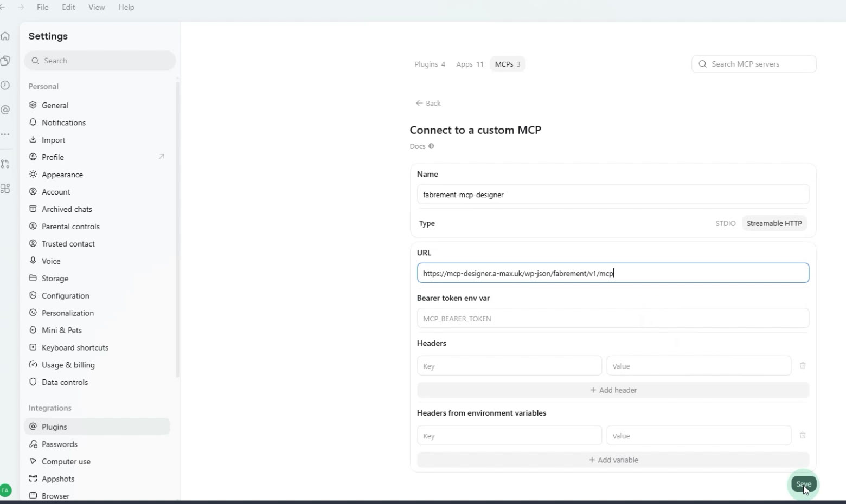Open Notifications settings
Screen dimensions: 846x504
click(97, 122)
